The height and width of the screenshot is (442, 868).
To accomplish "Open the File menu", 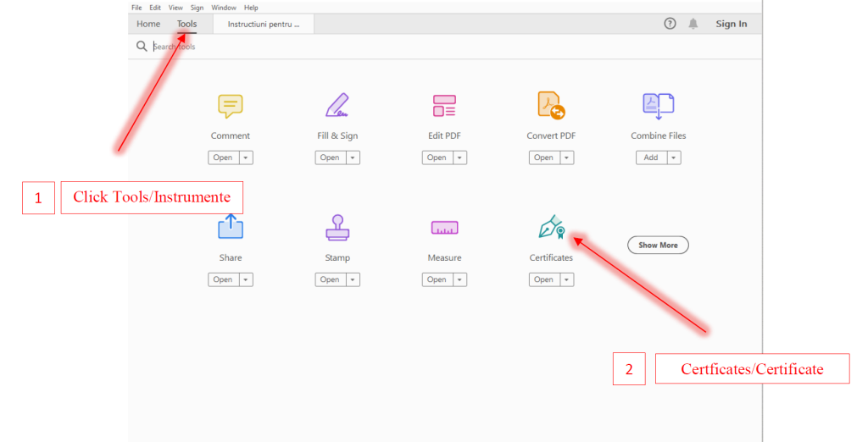I will pos(136,8).
